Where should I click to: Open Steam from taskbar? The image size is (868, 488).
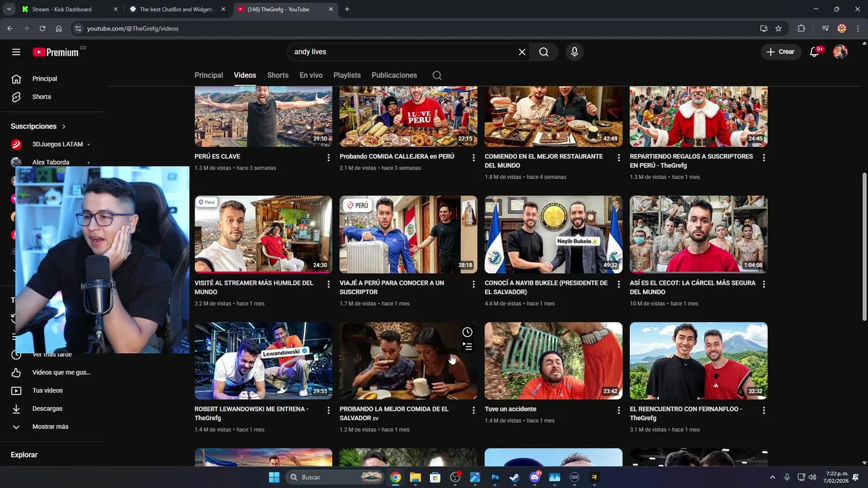tap(515, 477)
